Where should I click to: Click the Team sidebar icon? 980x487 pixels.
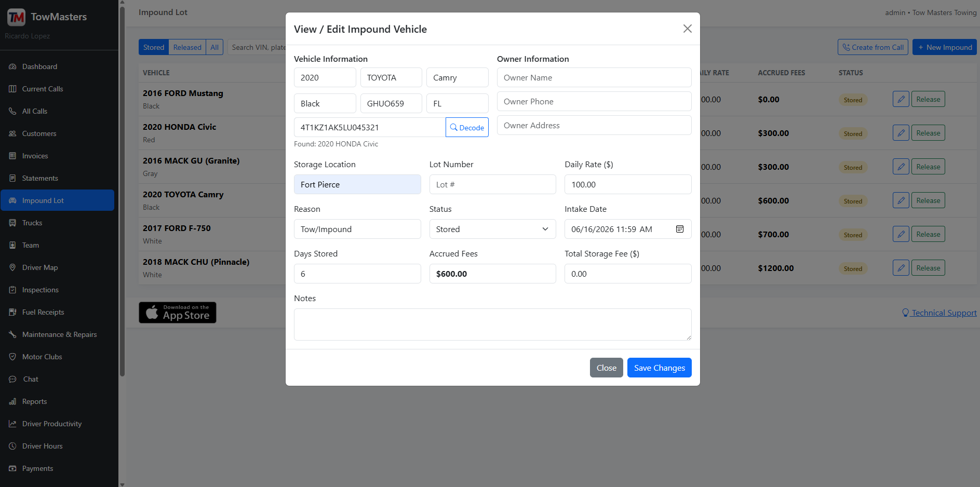tap(12, 245)
